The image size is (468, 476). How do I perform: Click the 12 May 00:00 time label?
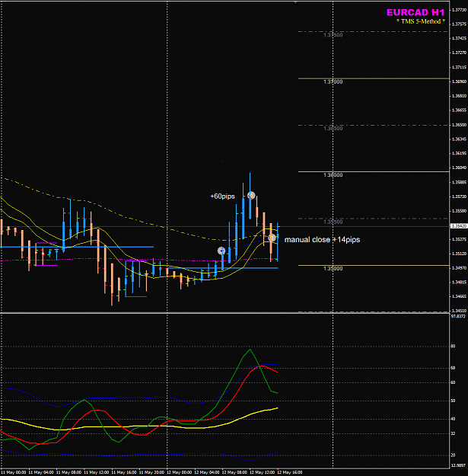tap(180, 473)
